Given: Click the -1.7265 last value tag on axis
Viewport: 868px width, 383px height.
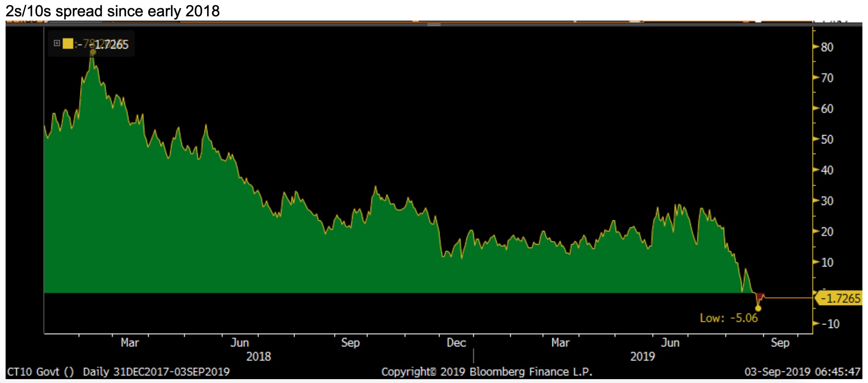Looking at the screenshot, I should (x=839, y=298).
